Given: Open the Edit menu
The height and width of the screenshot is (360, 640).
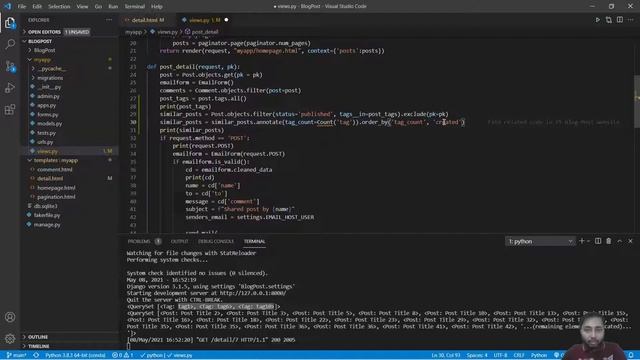Looking at the screenshot, I should [x=37, y=7].
